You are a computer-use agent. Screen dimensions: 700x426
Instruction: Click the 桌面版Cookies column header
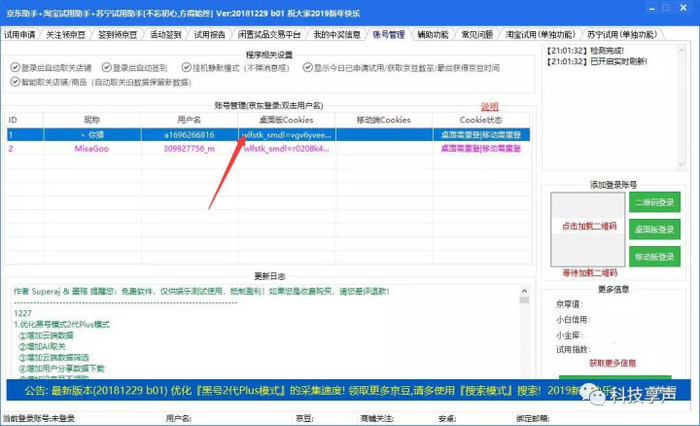287,120
